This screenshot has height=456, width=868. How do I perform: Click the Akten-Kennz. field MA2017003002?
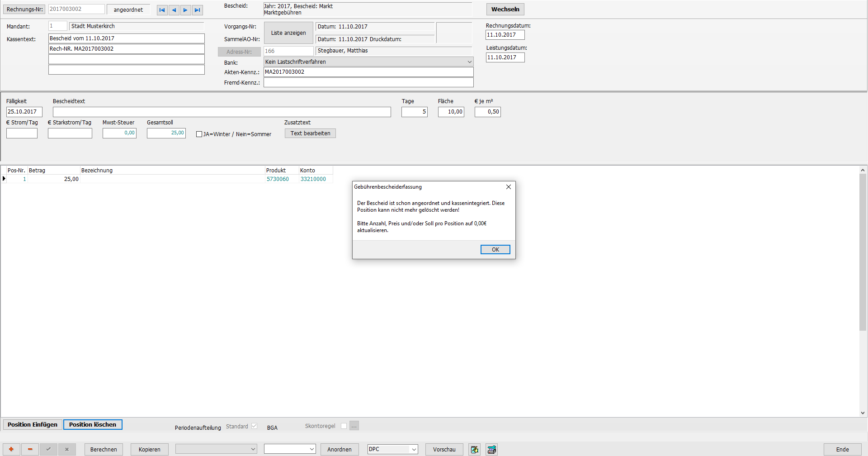click(368, 72)
